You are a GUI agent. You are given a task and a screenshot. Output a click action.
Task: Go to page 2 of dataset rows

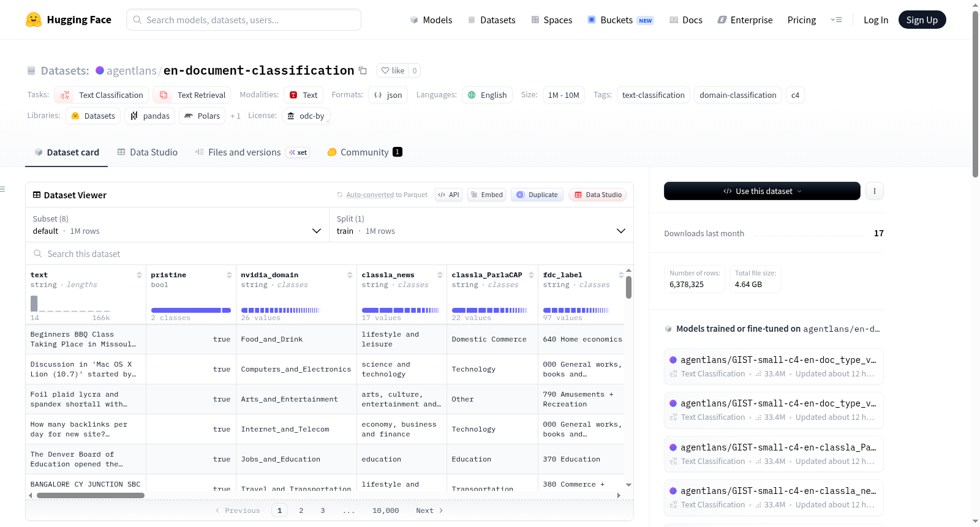[301, 510]
